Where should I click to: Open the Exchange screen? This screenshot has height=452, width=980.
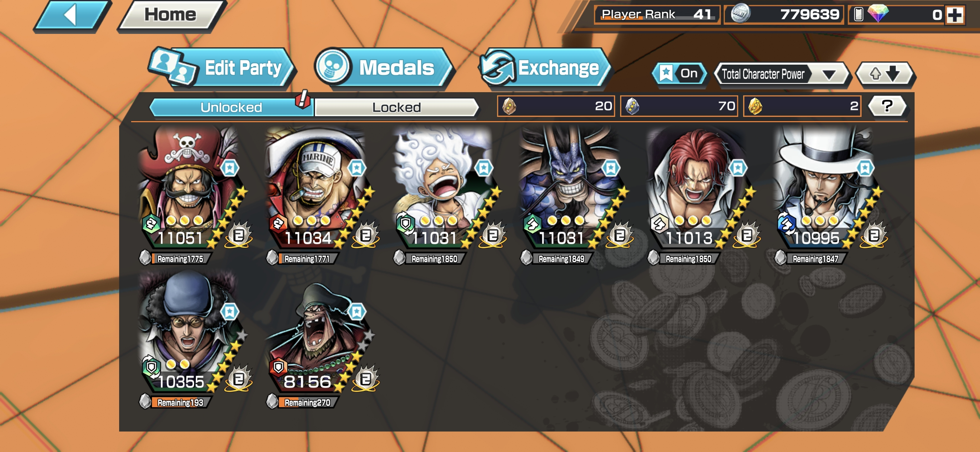pyautogui.click(x=544, y=68)
